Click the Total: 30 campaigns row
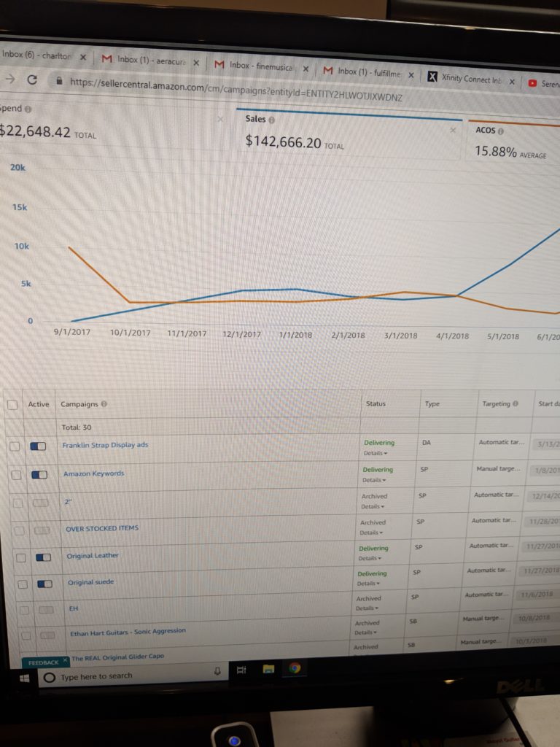Viewport: 560px width, 747px height. click(76, 427)
